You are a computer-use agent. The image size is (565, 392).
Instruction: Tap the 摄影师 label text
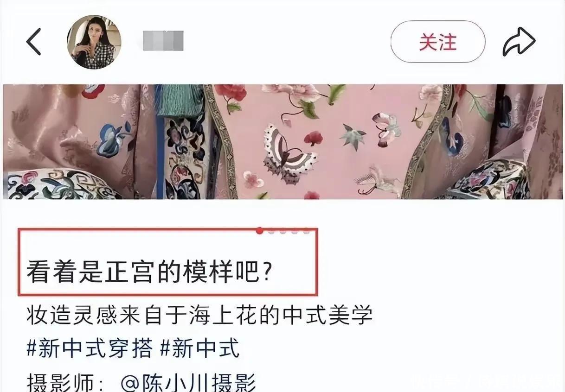pyautogui.click(x=65, y=383)
